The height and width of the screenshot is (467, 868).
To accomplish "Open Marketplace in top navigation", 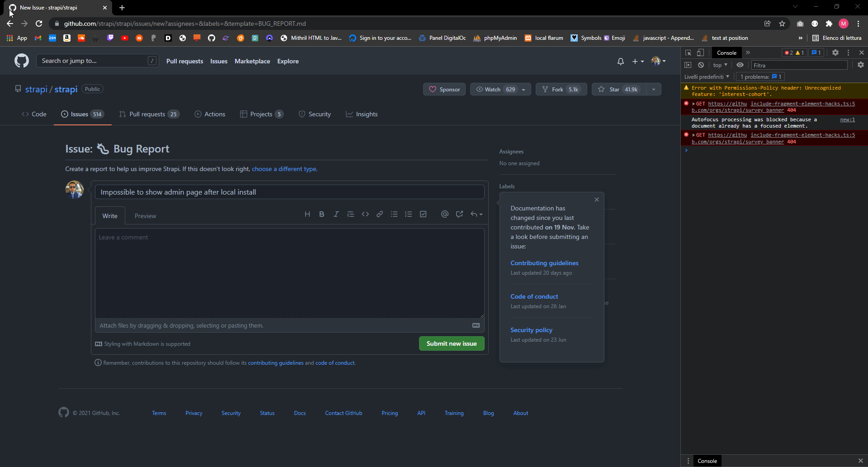I will point(252,61).
